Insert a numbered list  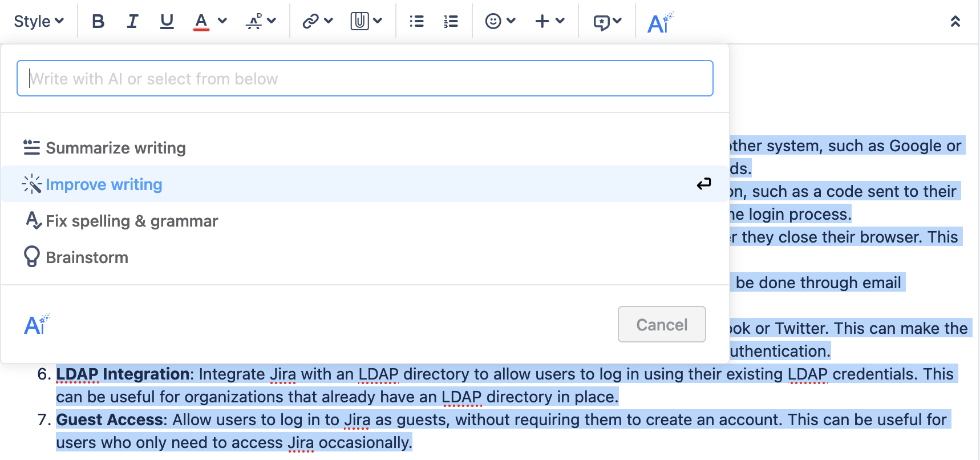451,22
